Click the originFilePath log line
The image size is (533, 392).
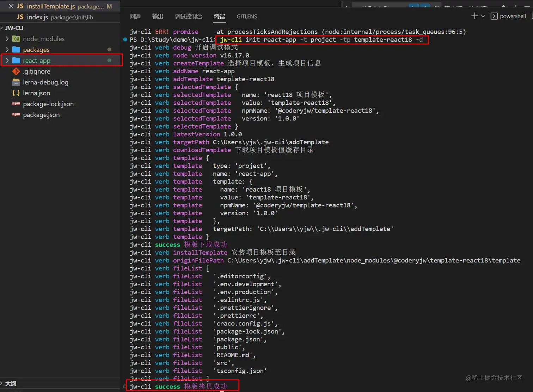(x=325, y=260)
